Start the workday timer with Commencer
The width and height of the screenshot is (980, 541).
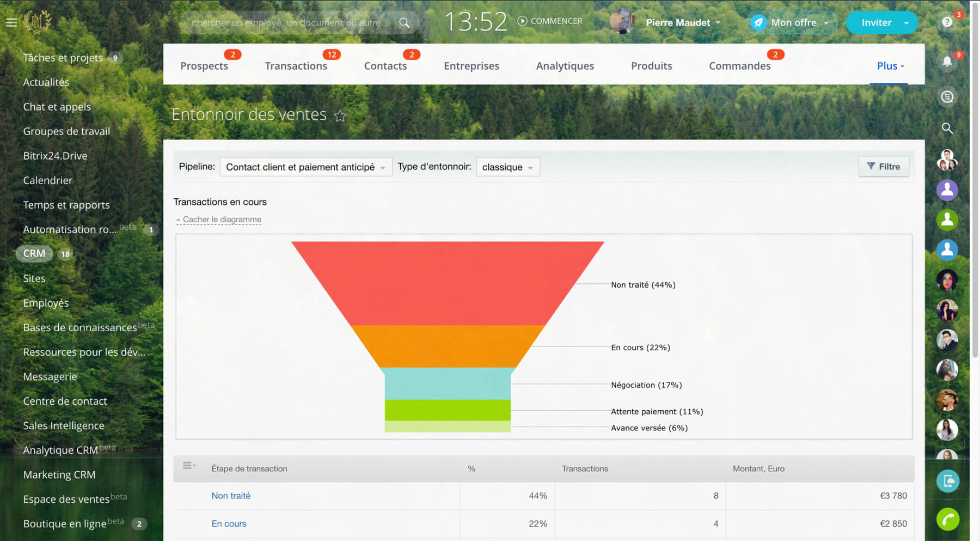(550, 21)
